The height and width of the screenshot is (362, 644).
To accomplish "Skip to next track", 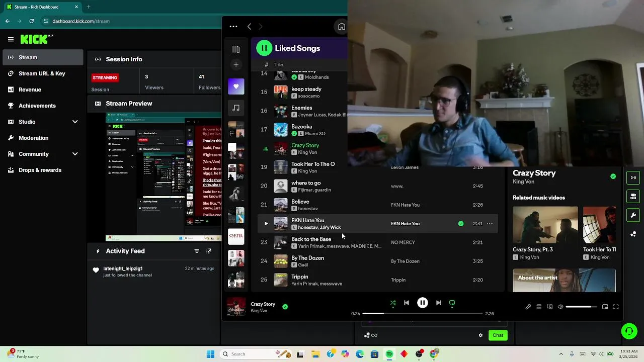I will point(439,303).
